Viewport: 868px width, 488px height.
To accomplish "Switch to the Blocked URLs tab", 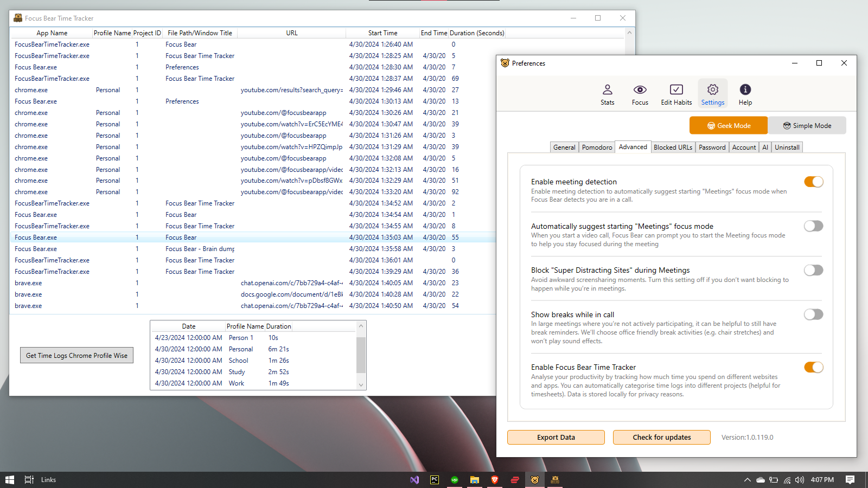I will click(x=673, y=147).
